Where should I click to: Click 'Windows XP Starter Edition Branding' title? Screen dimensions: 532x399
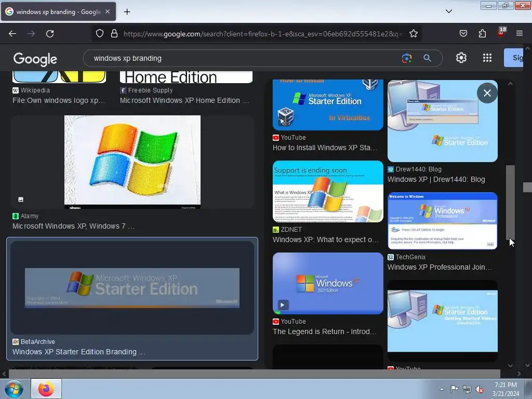pos(79,352)
